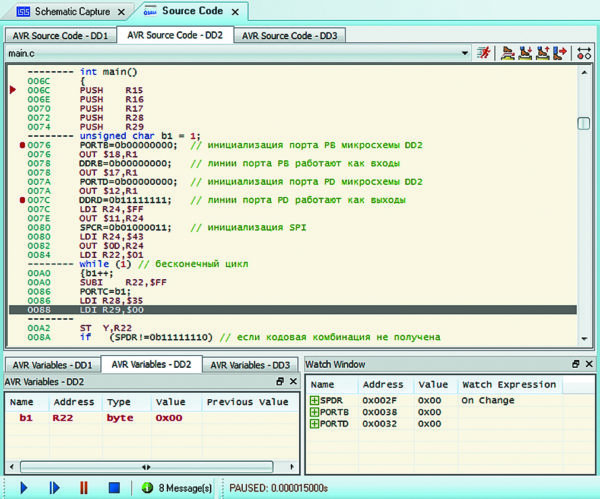600x499 pixels.
Task: Undock the AVR Variables - DD2 panel
Action: point(280,381)
